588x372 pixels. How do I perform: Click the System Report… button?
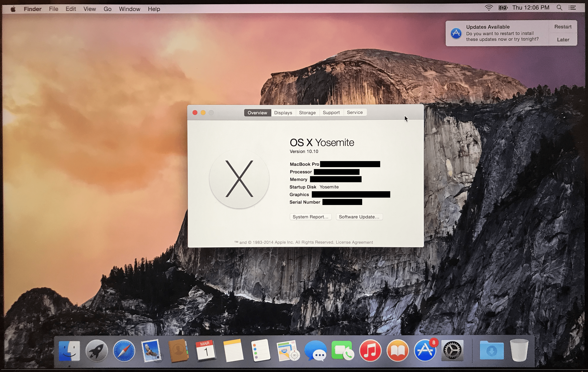pyautogui.click(x=310, y=217)
